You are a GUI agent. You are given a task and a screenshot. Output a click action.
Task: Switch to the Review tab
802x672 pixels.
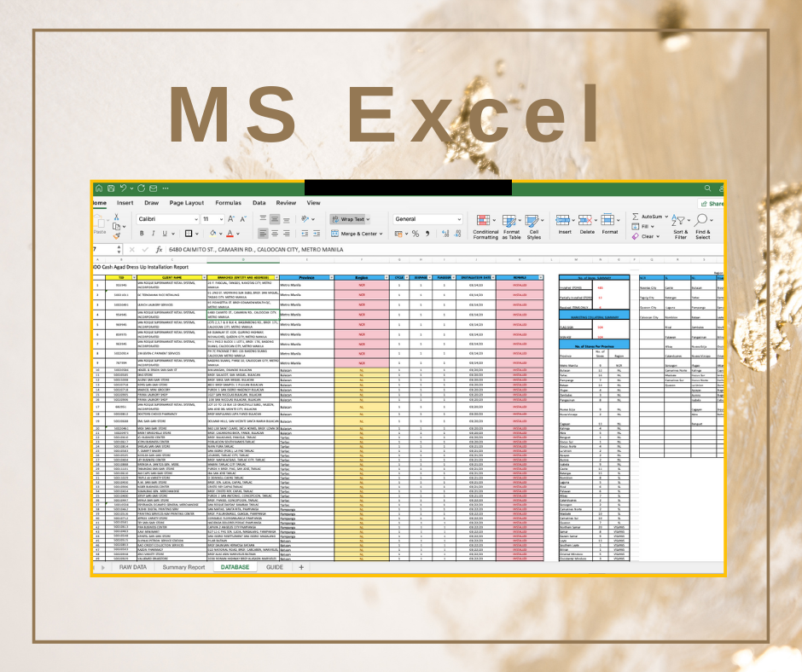286,203
